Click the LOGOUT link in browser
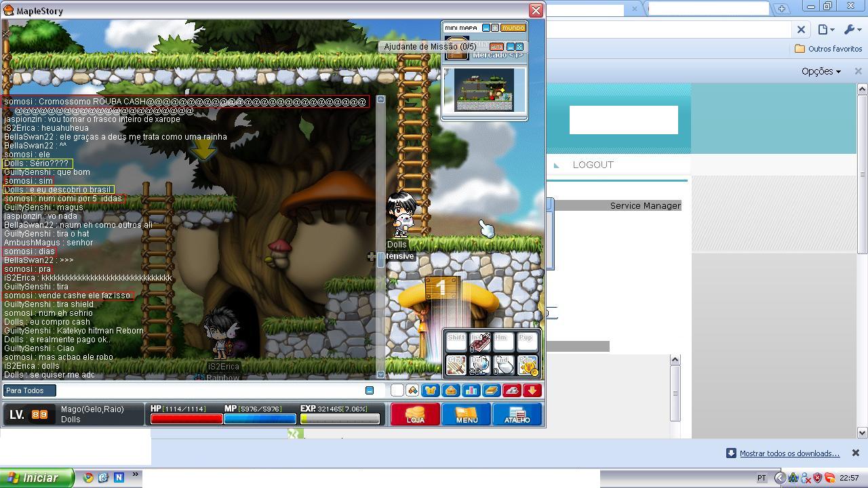 [593, 165]
